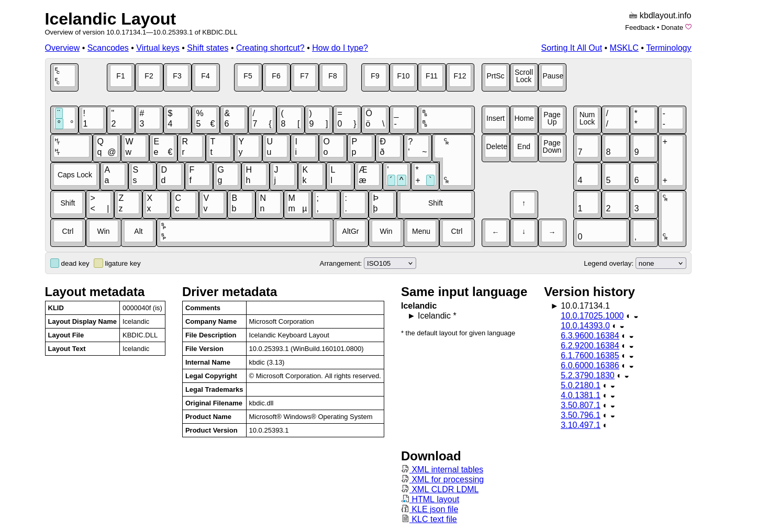Click the kbdic (3.13) internal name cell

(315, 363)
